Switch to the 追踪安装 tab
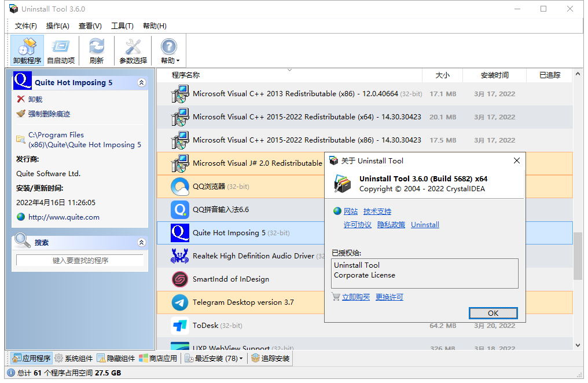588x383 pixels. pos(270,359)
